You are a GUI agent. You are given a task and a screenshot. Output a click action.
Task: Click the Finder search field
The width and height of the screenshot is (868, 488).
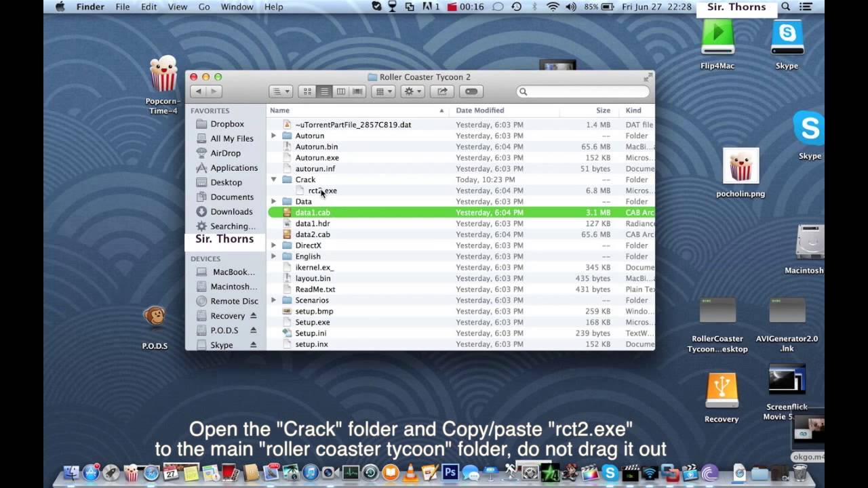pyautogui.click(x=583, y=91)
